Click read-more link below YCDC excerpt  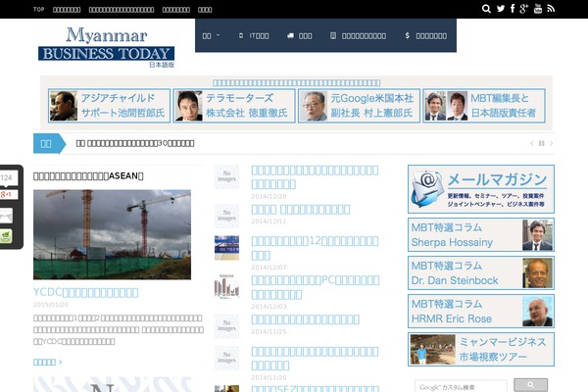click(48, 362)
